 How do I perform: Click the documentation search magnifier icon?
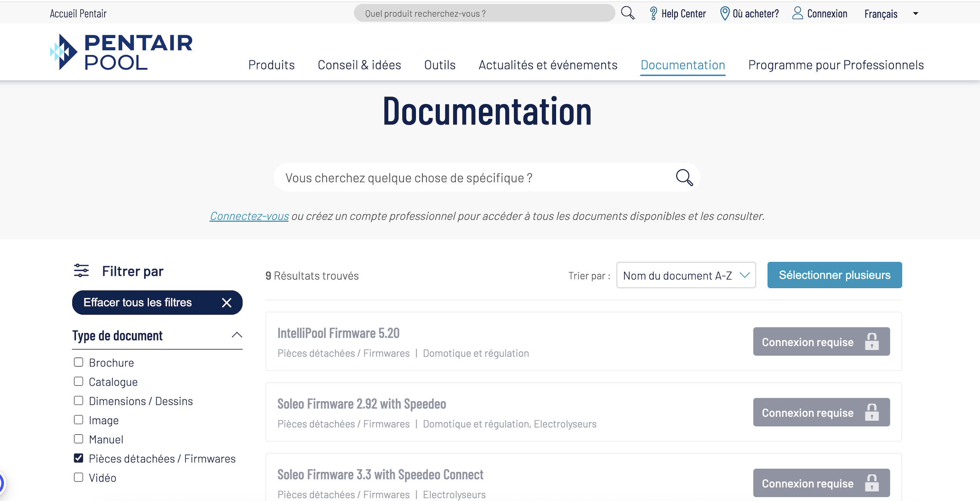[x=684, y=178]
